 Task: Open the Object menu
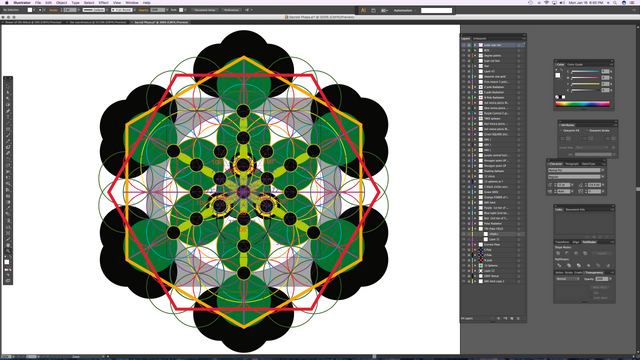61,2
